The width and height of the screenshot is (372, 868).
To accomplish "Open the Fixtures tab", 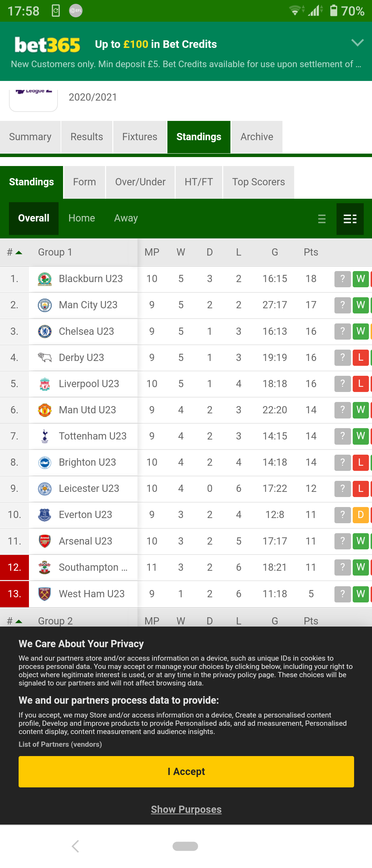I will click(x=140, y=137).
